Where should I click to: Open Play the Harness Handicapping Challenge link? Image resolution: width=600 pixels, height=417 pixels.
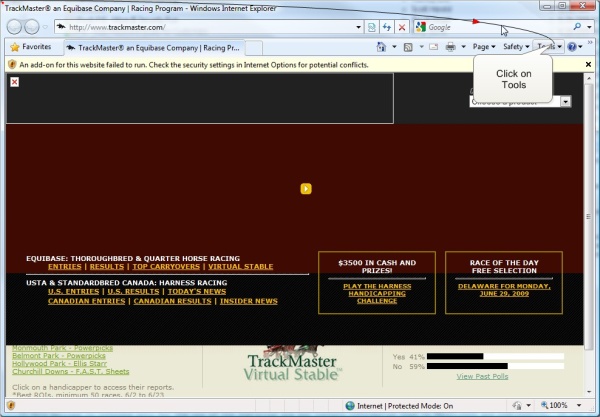tap(377, 293)
